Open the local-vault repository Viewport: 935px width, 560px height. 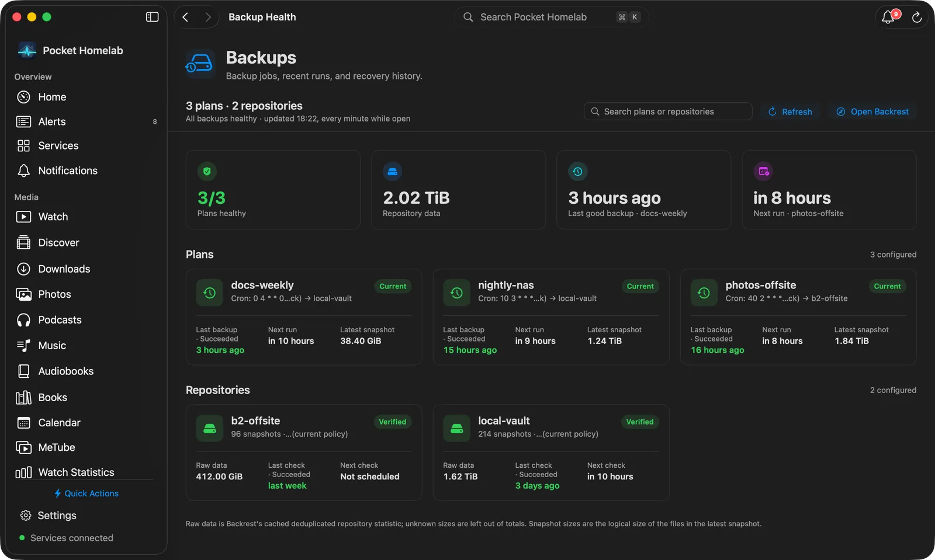(551, 453)
